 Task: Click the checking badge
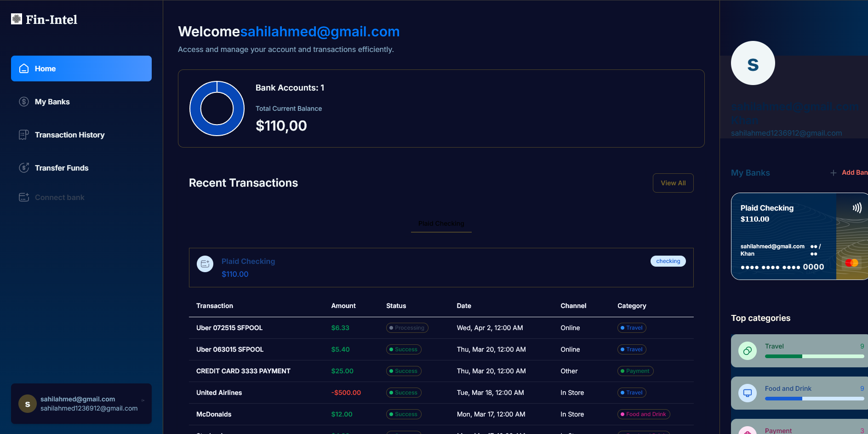click(668, 261)
